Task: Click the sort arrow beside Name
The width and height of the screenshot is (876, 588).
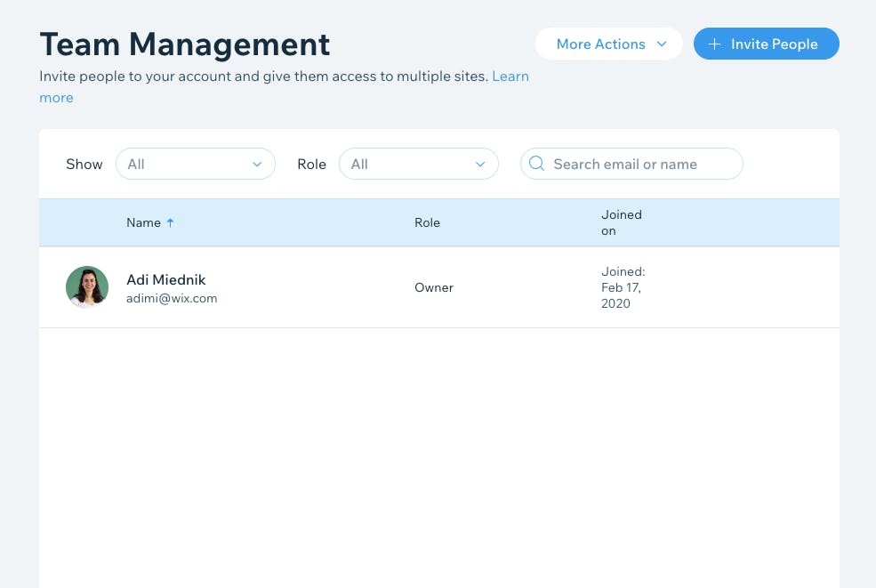Action: click(x=171, y=222)
